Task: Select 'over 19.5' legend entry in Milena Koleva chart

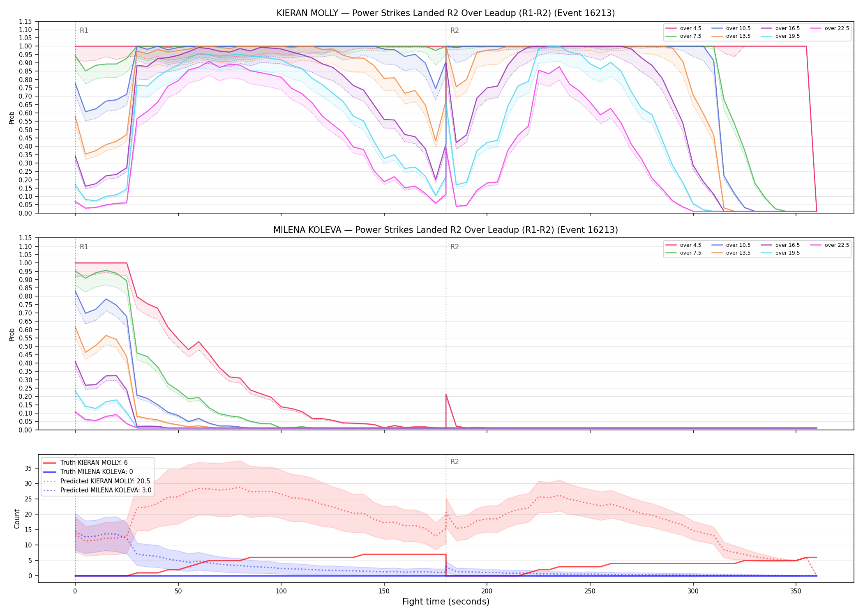Action: 780,253
